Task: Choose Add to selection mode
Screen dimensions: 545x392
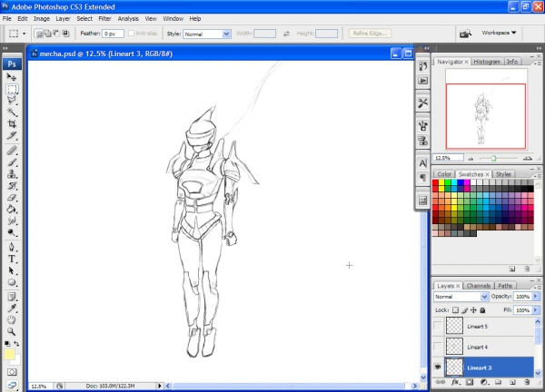Action: (47, 34)
